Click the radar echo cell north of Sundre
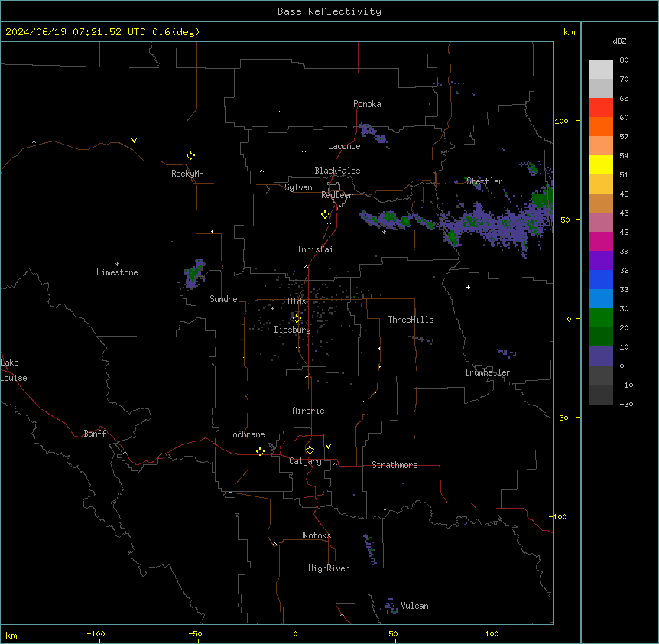Screen dimensions: 659x644 [195, 274]
